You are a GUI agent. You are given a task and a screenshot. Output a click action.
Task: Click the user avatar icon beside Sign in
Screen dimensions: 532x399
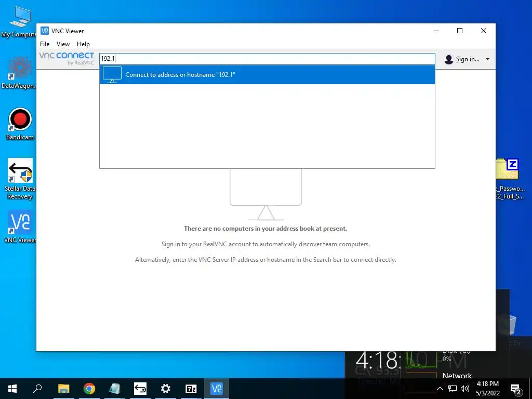449,59
